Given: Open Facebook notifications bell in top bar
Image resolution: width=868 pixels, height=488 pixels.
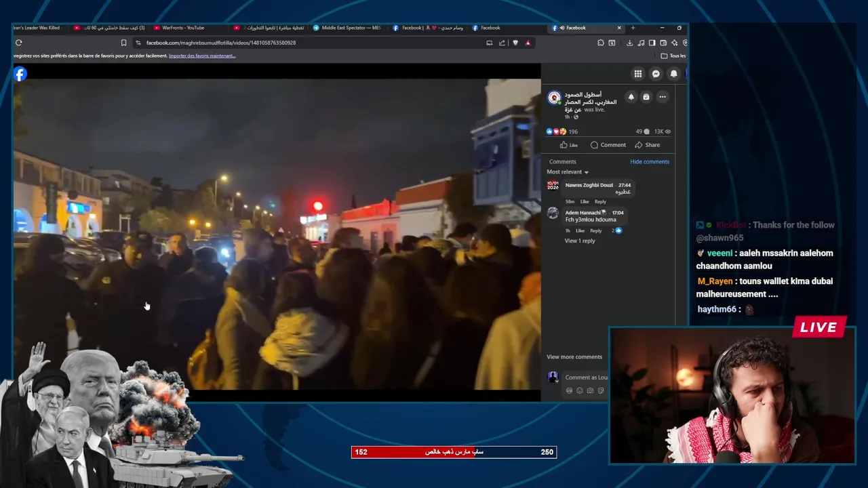Looking at the screenshot, I should 673,74.
